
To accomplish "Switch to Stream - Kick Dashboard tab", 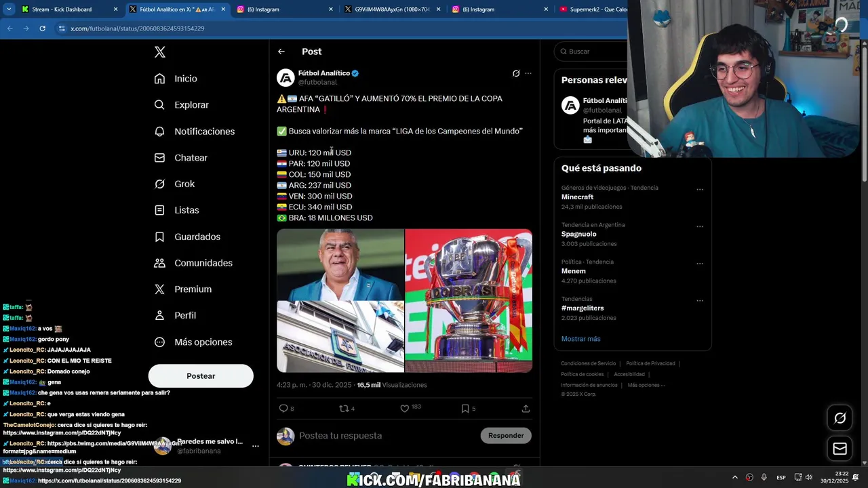I will [62, 9].
